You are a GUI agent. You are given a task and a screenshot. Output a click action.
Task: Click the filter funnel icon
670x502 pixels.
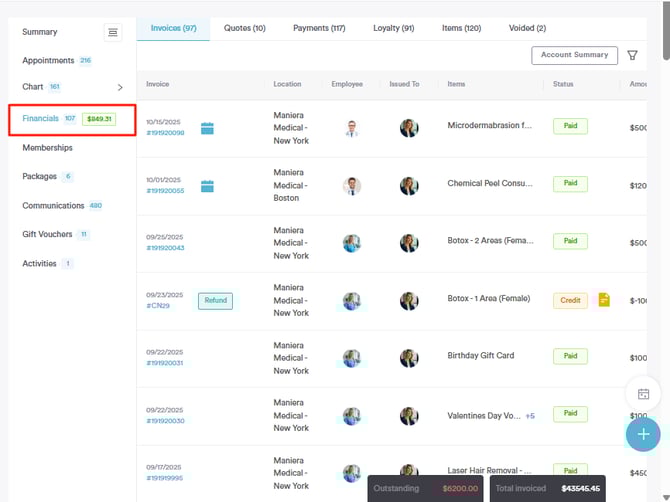(x=633, y=56)
